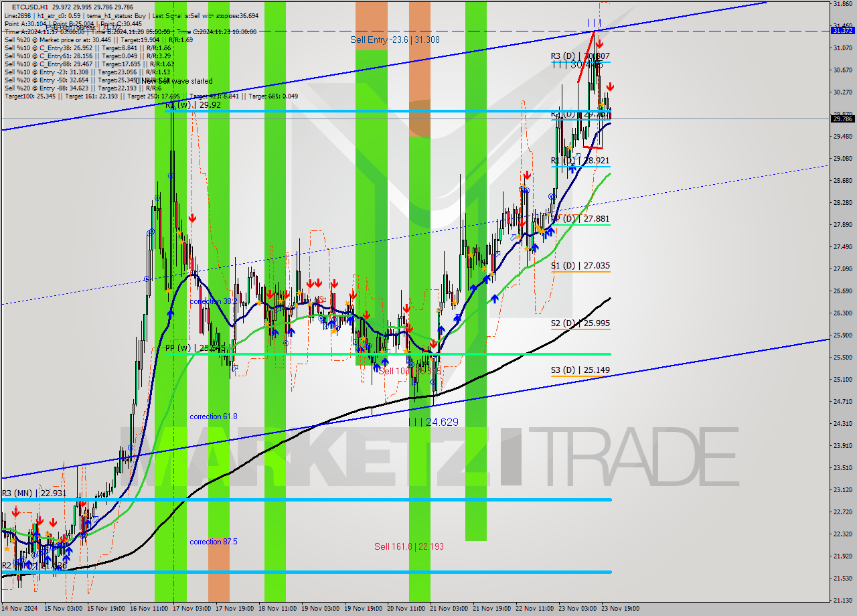Screen dimensions: 857x616
Task: Click the 'R1 (w) | 29.92' weekly label
Action: (x=193, y=105)
